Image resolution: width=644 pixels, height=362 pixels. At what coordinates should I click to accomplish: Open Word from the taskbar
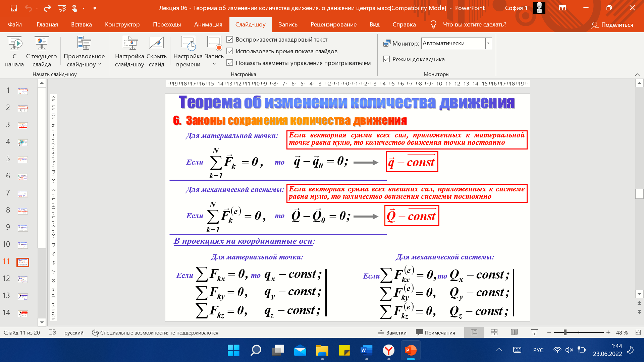(366, 350)
